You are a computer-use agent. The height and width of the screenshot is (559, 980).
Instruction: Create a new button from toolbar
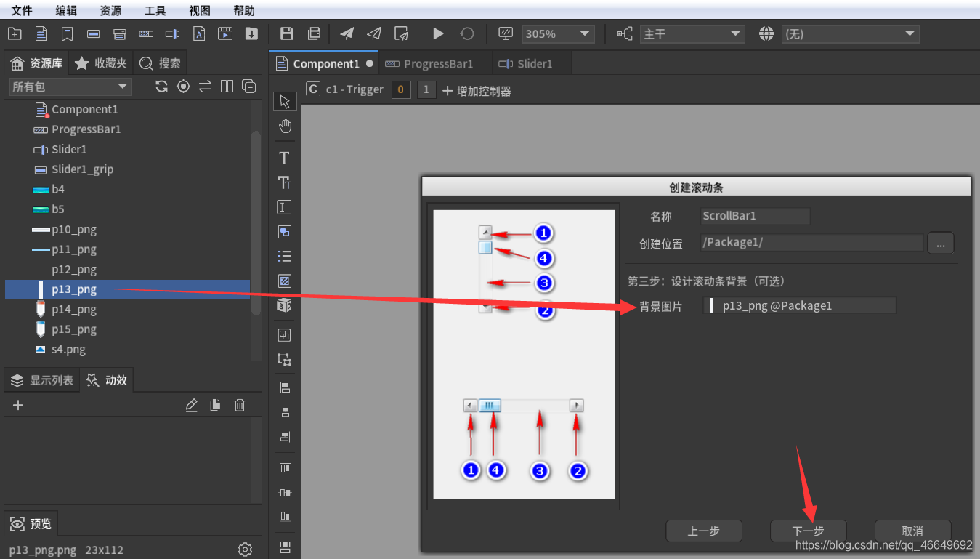point(93,34)
